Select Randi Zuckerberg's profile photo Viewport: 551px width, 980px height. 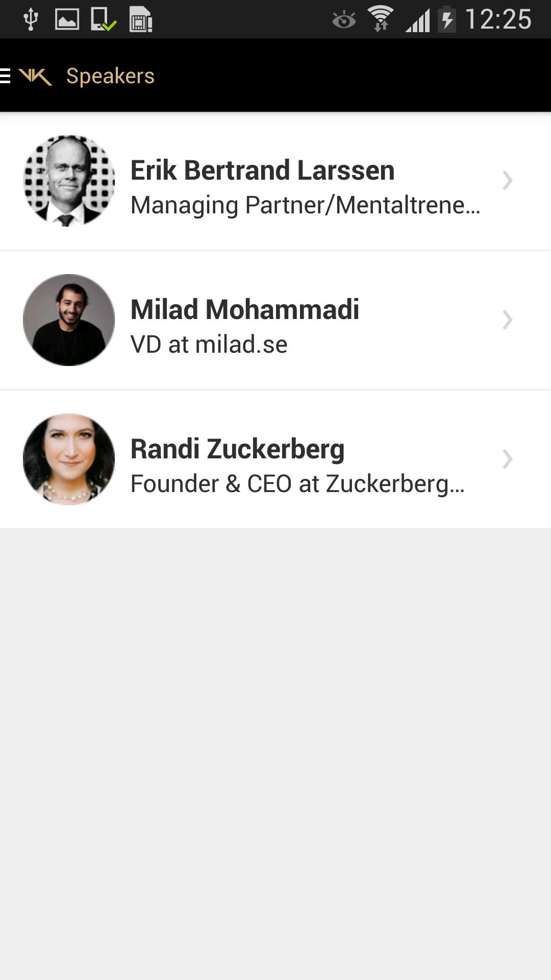69,459
